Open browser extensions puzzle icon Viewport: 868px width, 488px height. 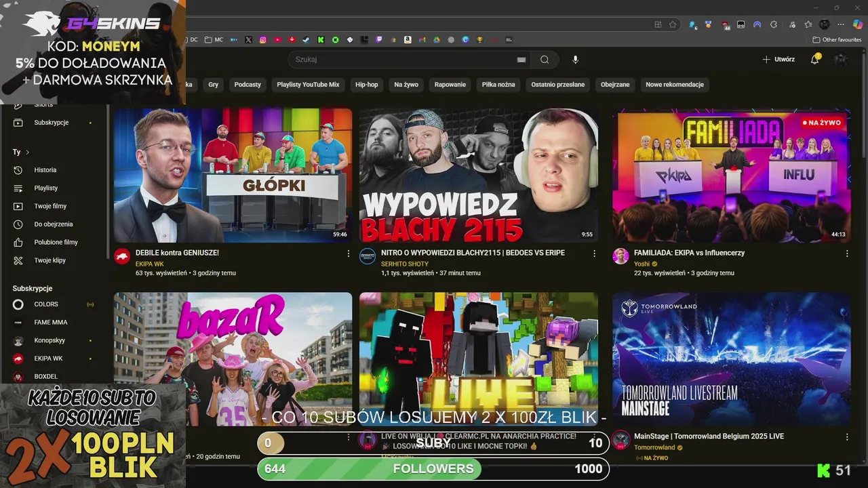click(x=774, y=24)
